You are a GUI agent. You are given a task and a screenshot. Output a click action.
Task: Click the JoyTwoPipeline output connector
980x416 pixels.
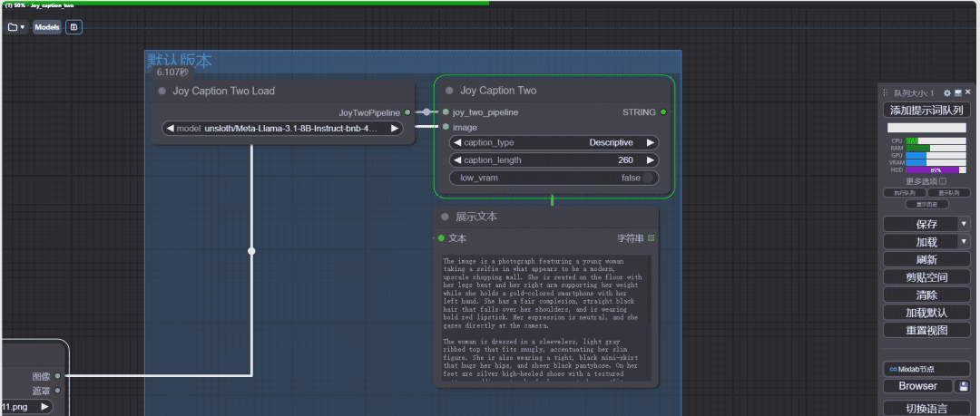coord(407,112)
